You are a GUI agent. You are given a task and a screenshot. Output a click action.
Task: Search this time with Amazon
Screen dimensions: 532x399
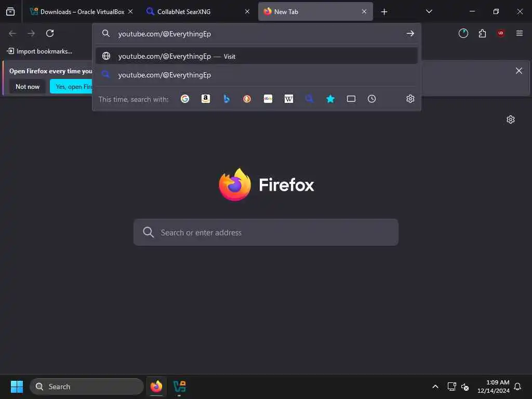click(x=206, y=99)
